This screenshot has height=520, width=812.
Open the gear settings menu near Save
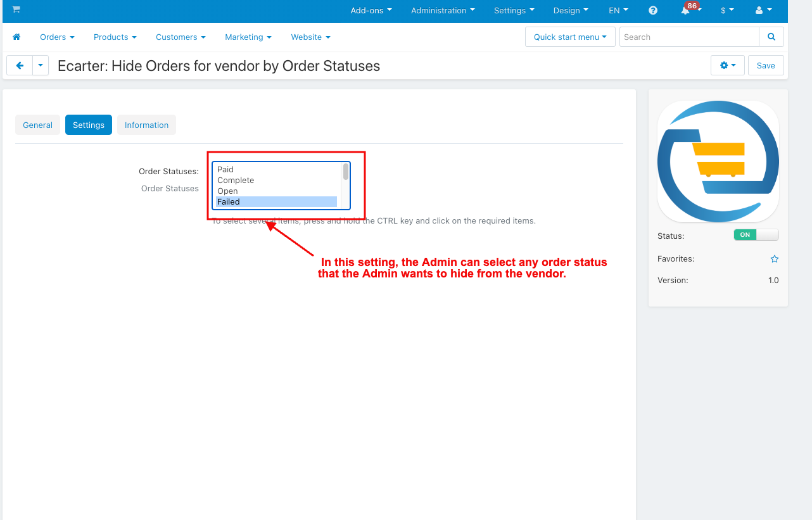[x=727, y=65]
